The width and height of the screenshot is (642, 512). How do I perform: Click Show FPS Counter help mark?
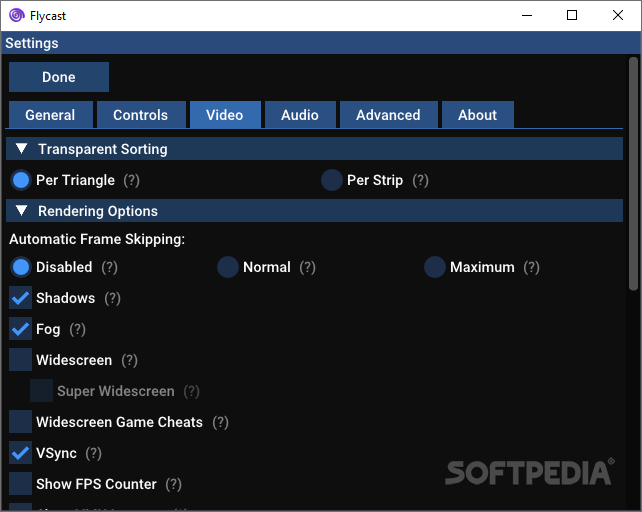174,484
